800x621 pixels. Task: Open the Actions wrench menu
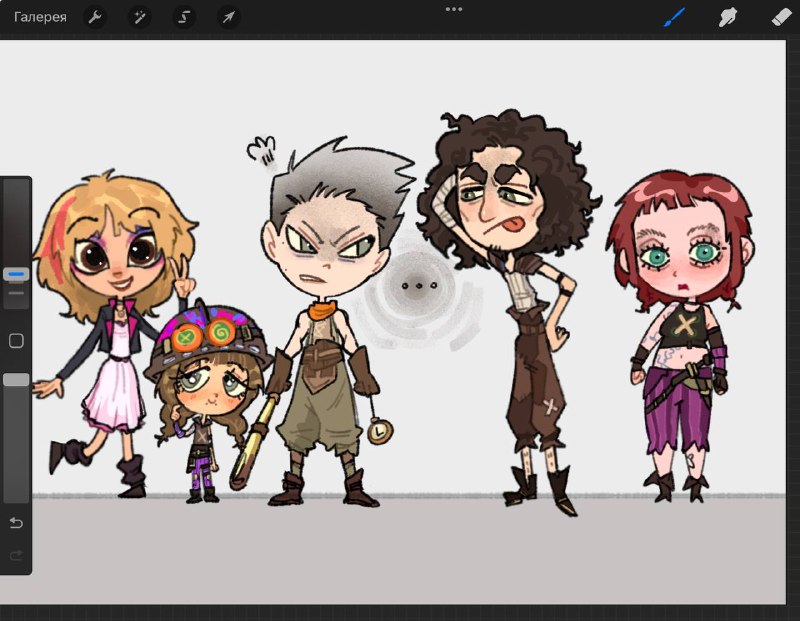95,17
